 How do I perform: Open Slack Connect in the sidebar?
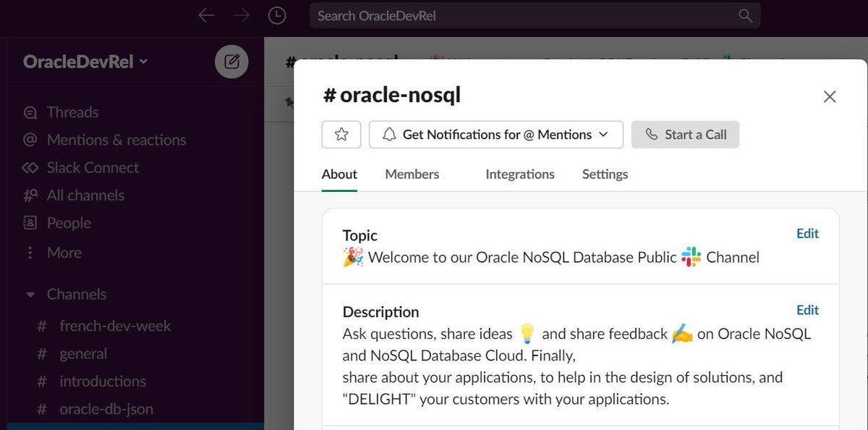click(93, 167)
